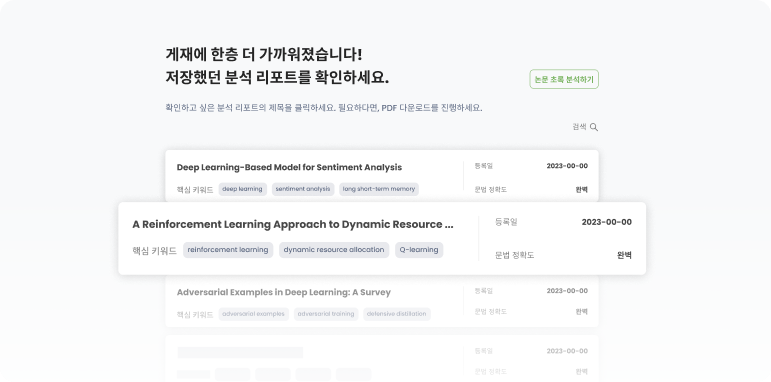Click 등록일 label in the Sentiment Analysis card
The image size is (771, 382).
[x=483, y=166]
